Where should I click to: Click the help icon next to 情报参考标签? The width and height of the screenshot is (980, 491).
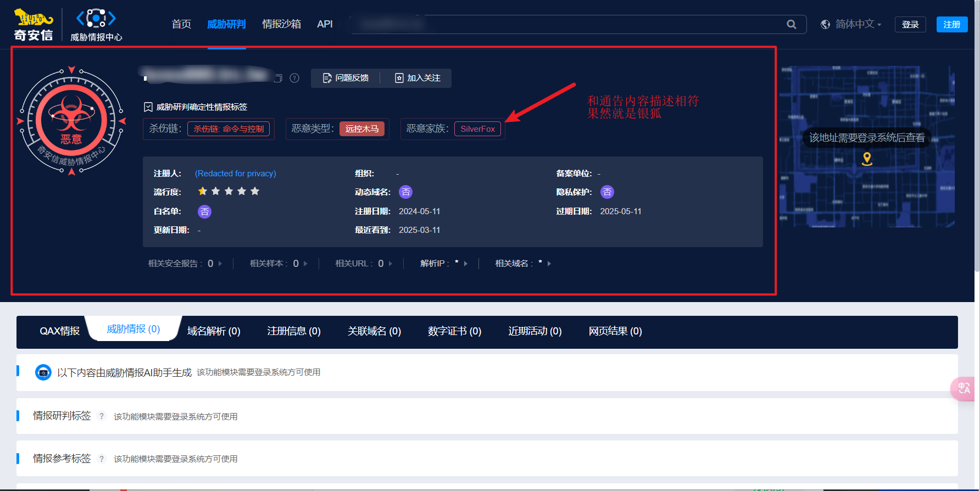coord(101,459)
